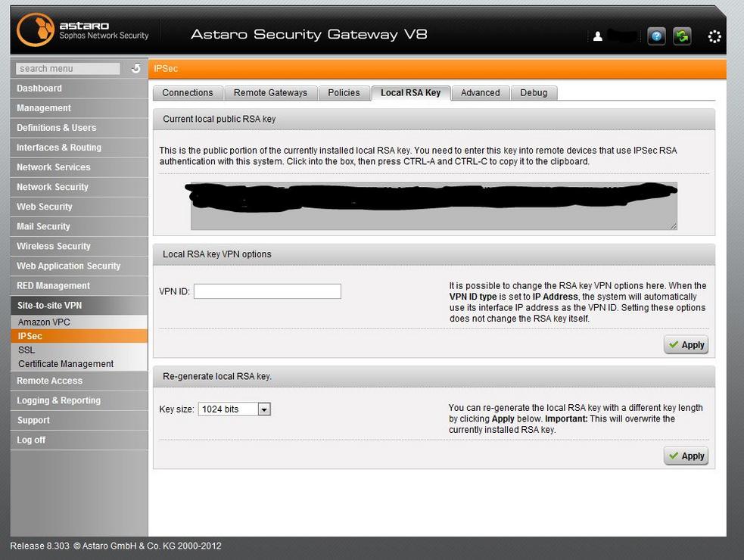Switch to the Remote Gateways tab
Image resolution: width=744 pixels, height=560 pixels.
270,92
